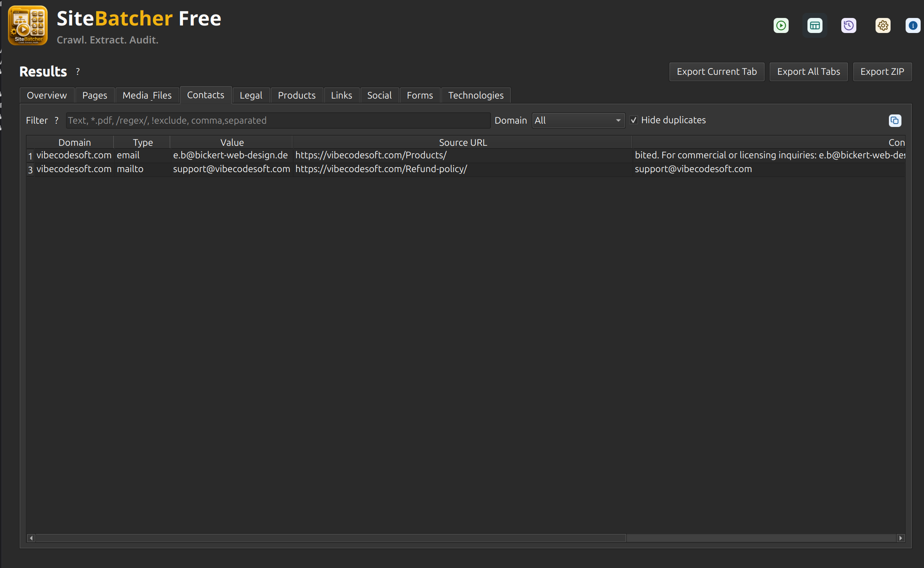Sort by the Type column header

tap(143, 142)
